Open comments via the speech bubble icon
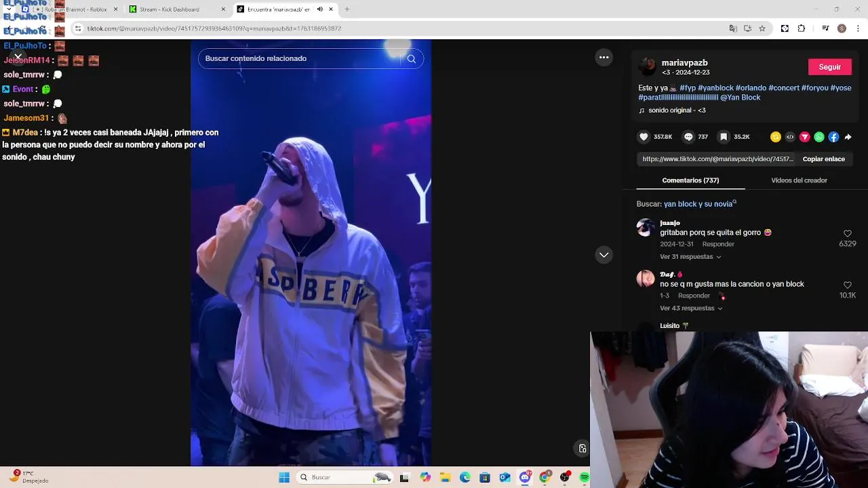Viewport: 868px width, 488px height. (688, 137)
